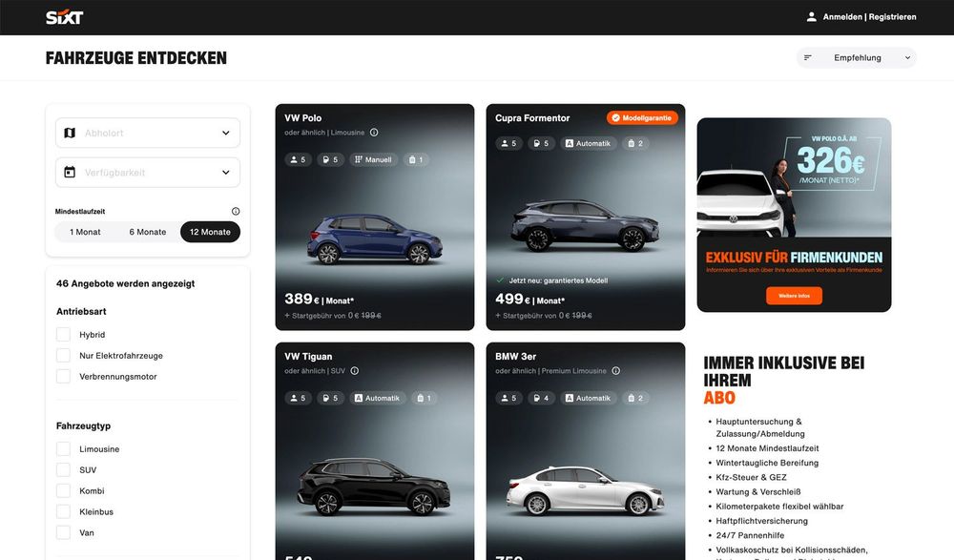Click the SIXT logo in the header

[x=65, y=17]
